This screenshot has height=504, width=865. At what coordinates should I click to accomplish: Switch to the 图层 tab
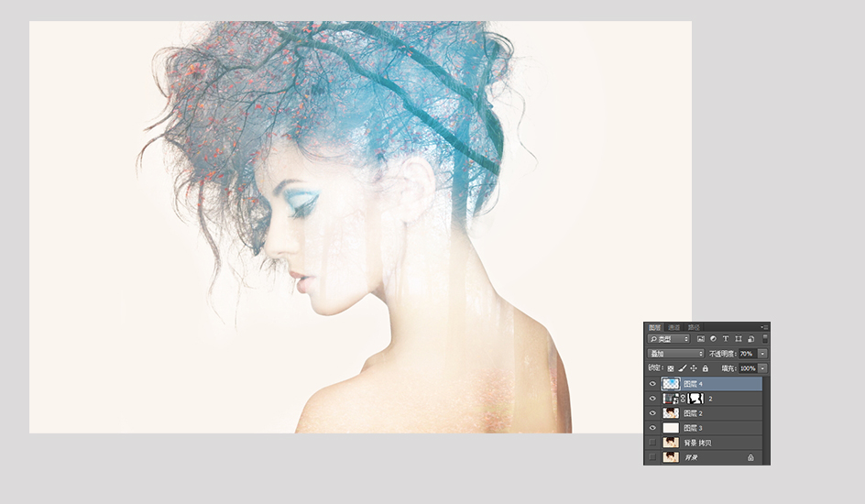point(654,327)
